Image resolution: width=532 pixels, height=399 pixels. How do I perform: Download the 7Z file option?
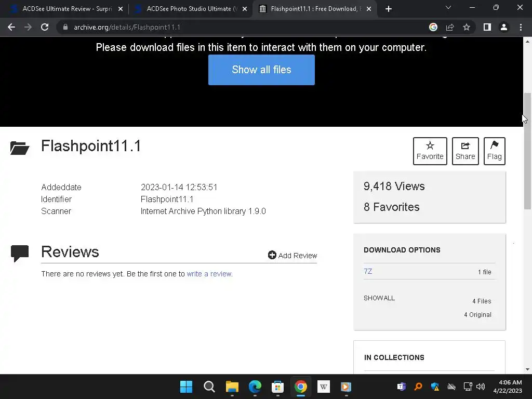[368, 271]
